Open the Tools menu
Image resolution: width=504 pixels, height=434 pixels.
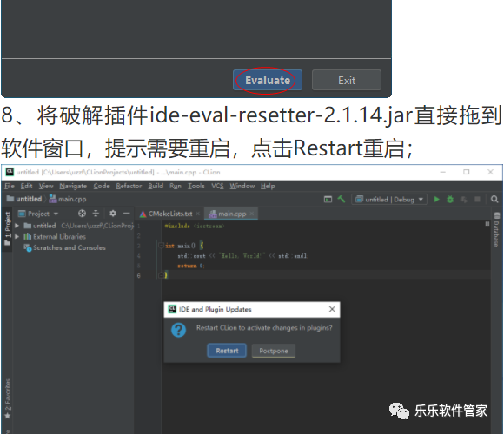pyautogui.click(x=196, y=186)
